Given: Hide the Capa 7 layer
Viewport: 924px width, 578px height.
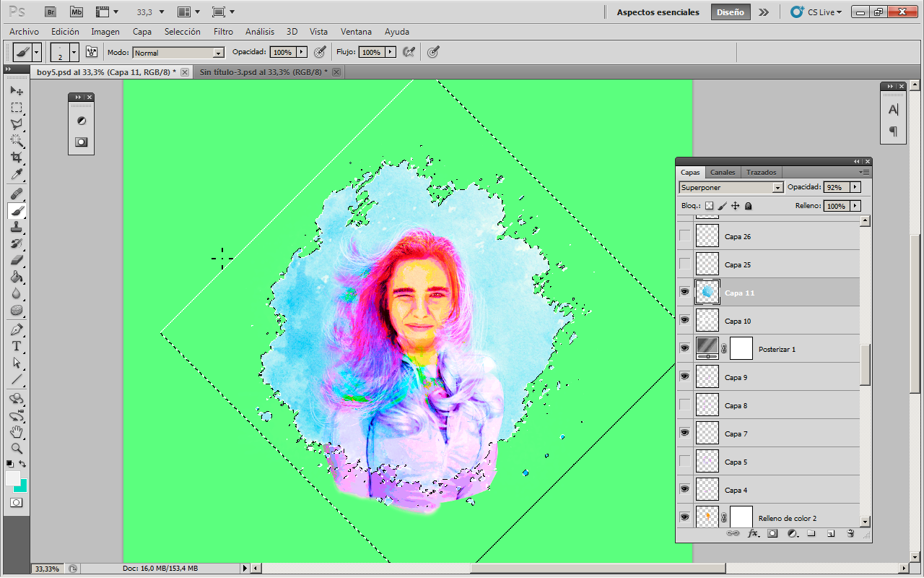Looking at the screenshot, I should (x=684, y=433).
